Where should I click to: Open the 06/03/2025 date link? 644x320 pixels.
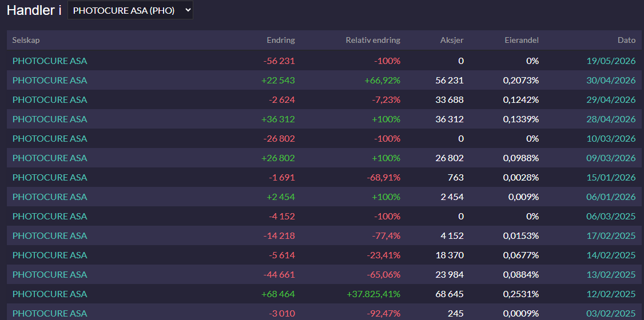(x=611, y=216)
